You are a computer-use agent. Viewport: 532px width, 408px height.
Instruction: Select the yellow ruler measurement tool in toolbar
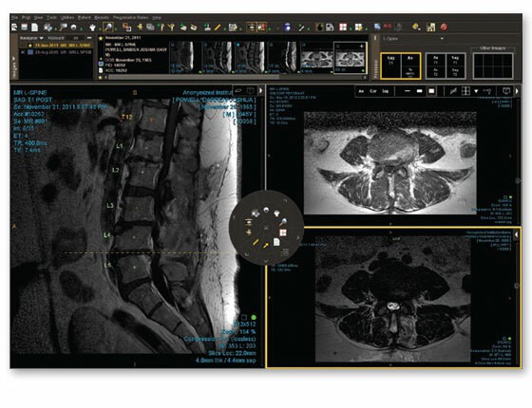coord(218,28)
